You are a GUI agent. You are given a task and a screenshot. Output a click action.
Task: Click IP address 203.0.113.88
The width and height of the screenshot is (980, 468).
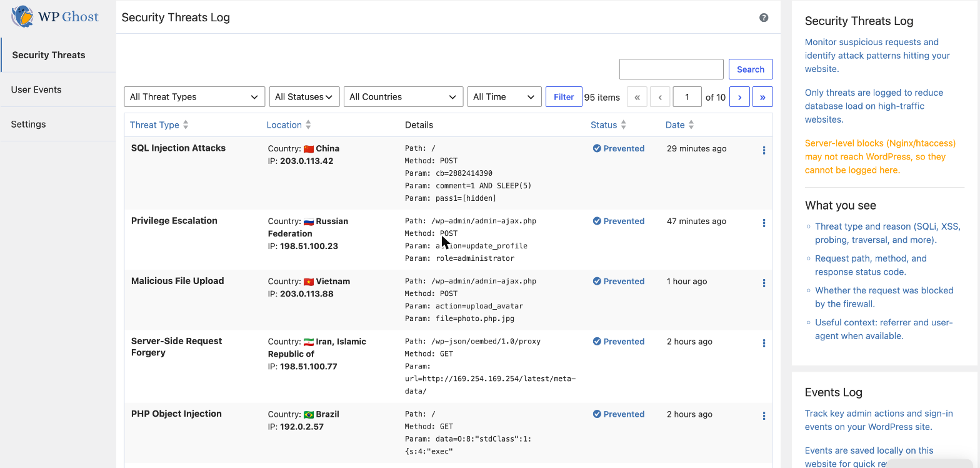(x=307, y=293)
